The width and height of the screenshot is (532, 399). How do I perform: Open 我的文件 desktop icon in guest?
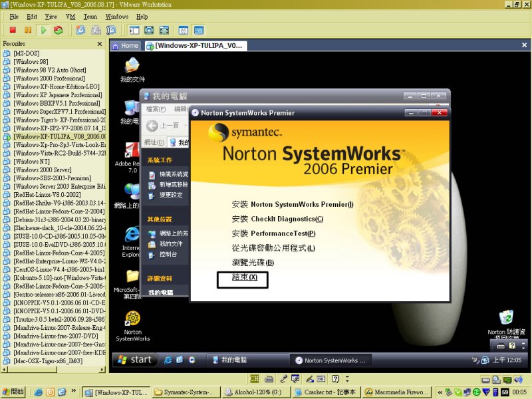point(132,70)
